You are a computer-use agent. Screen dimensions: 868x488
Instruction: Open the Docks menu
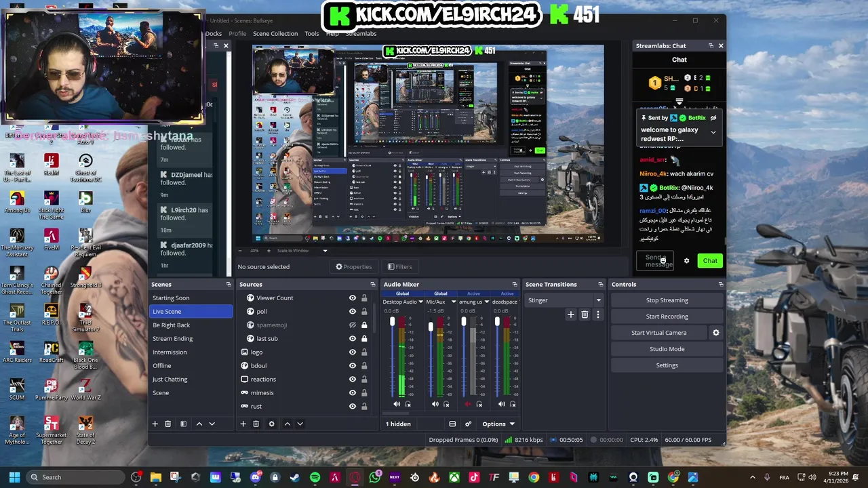(x=214, y=33)
